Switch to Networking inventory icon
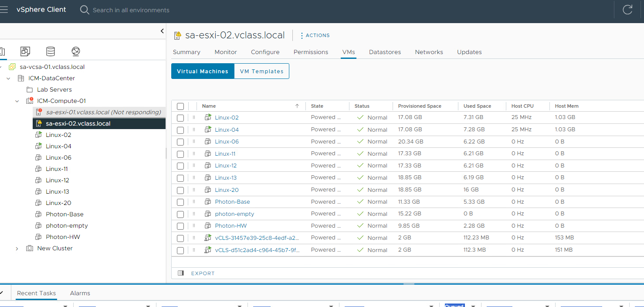Screen dimensions: 644x307 click(76, 51)
